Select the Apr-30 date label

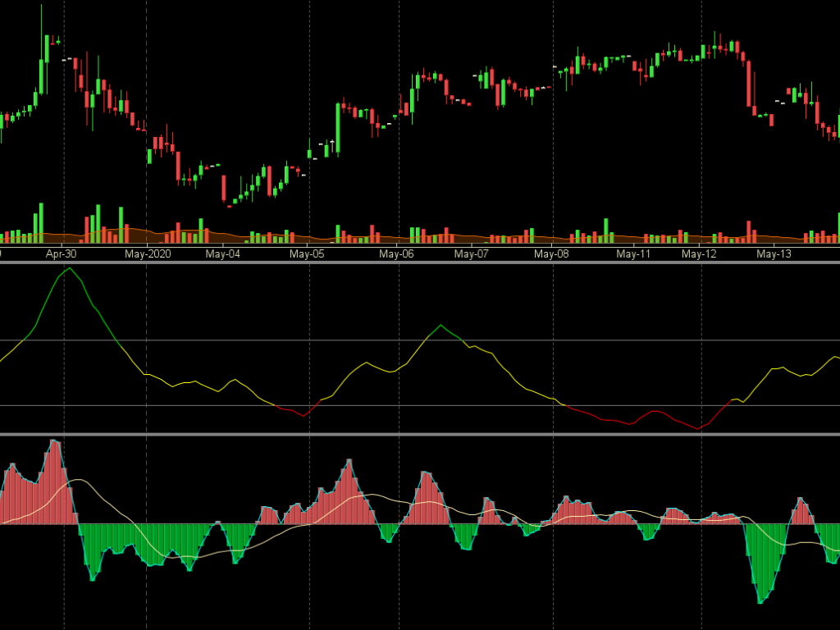pos(61,254)
